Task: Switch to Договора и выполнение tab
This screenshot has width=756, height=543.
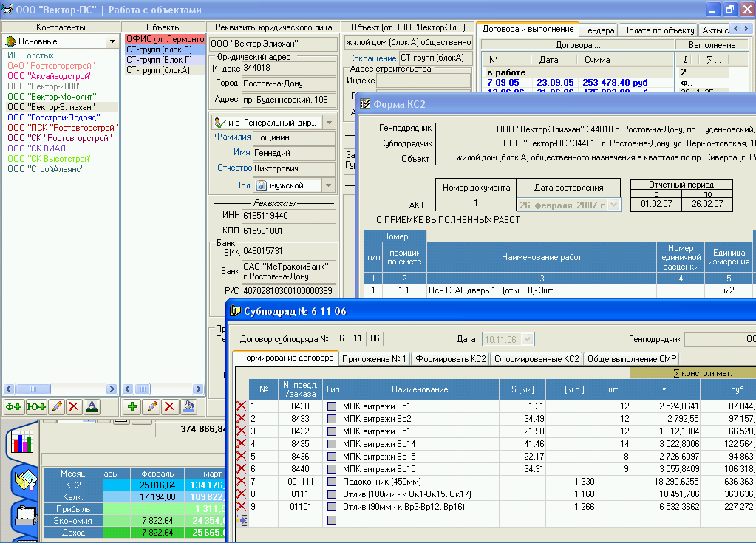Action: (528, 29)
